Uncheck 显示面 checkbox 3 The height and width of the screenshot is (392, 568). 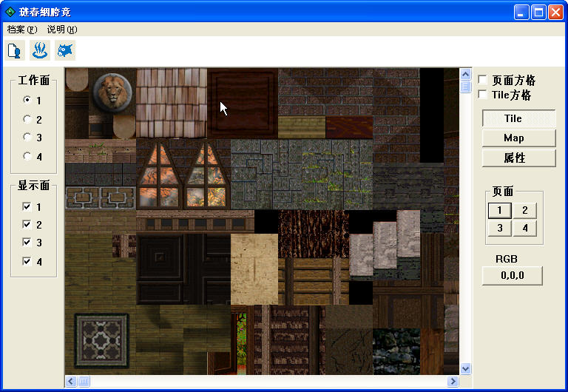pos(27,242)
